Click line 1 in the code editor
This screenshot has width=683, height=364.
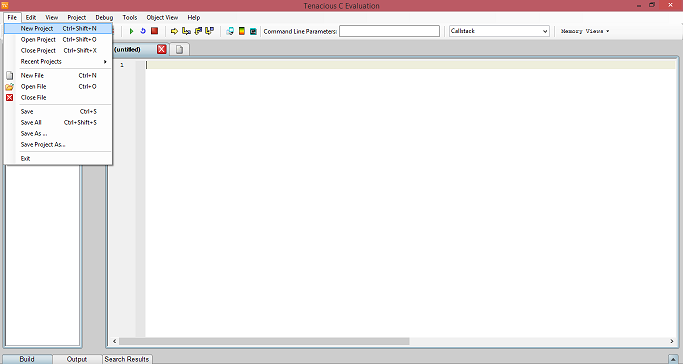(x=410, y=65)
